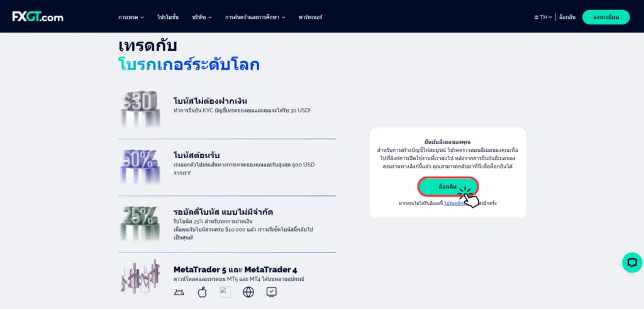Screen dimensions: 644x309
Task: Click the resend email link โปรดคลิก
Action: click(455, 203)
